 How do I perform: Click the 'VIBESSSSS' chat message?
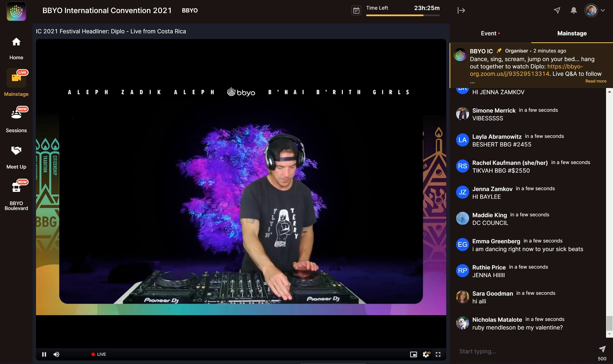click(x=488, y=118)
